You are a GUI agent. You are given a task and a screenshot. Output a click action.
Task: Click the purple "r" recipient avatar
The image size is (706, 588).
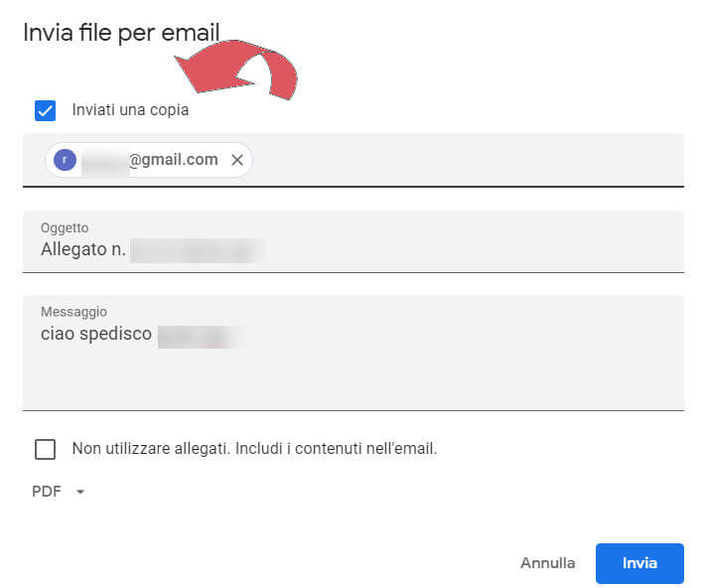[66, 160]
